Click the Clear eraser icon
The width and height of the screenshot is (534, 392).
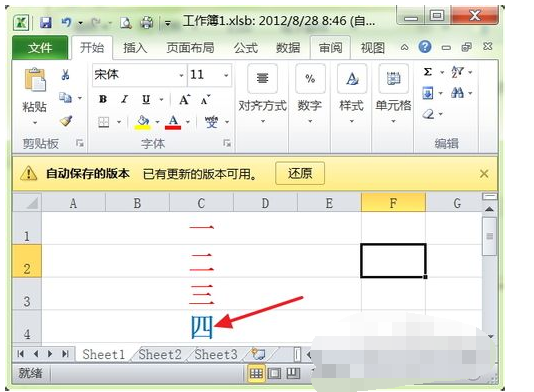pyautogui.click(x=429, y=114)
